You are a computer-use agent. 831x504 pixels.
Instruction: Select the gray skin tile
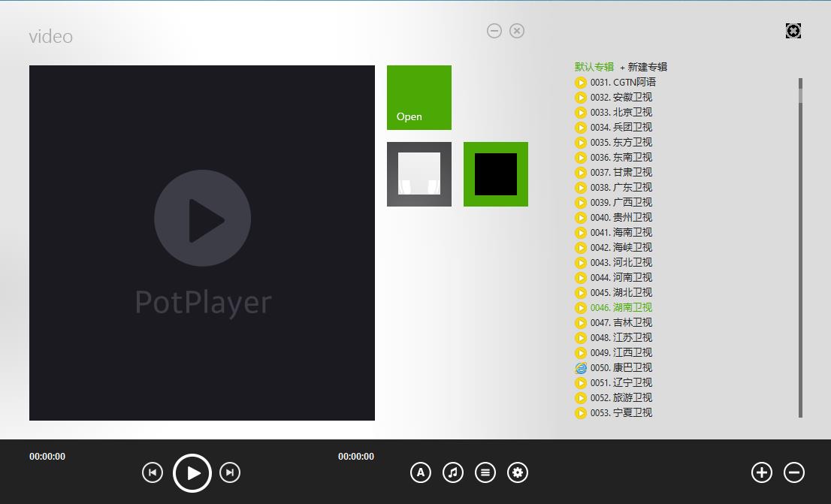[x=419, y=174]
